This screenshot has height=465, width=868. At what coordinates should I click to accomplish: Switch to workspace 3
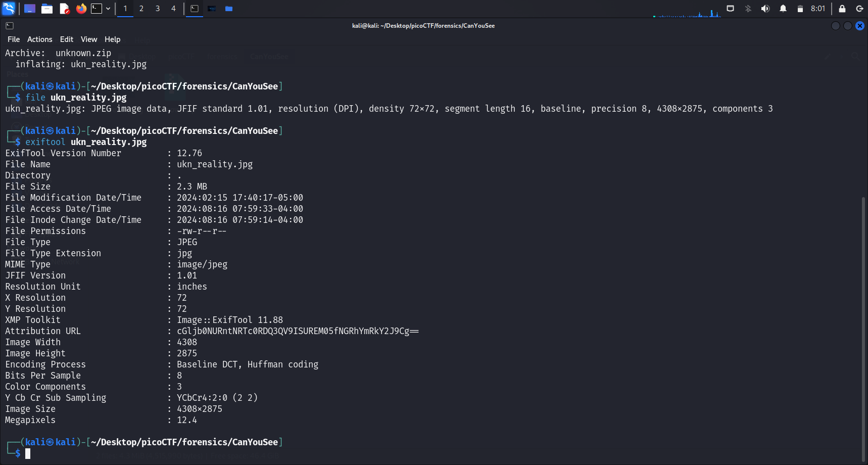point(158,9)
